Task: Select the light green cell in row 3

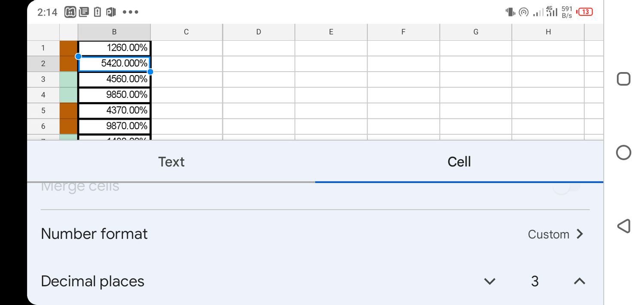Action: [69, 79]
